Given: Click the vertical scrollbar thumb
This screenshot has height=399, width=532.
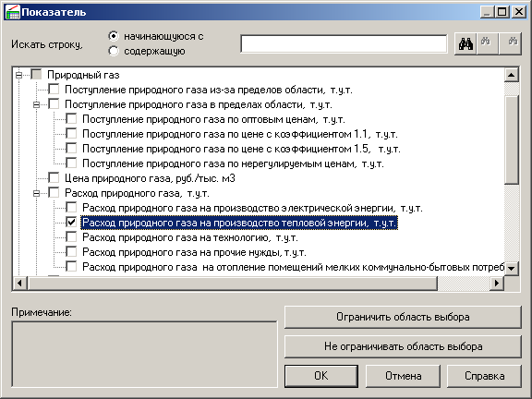Looking at the screenshot, I should pos(512,139).
